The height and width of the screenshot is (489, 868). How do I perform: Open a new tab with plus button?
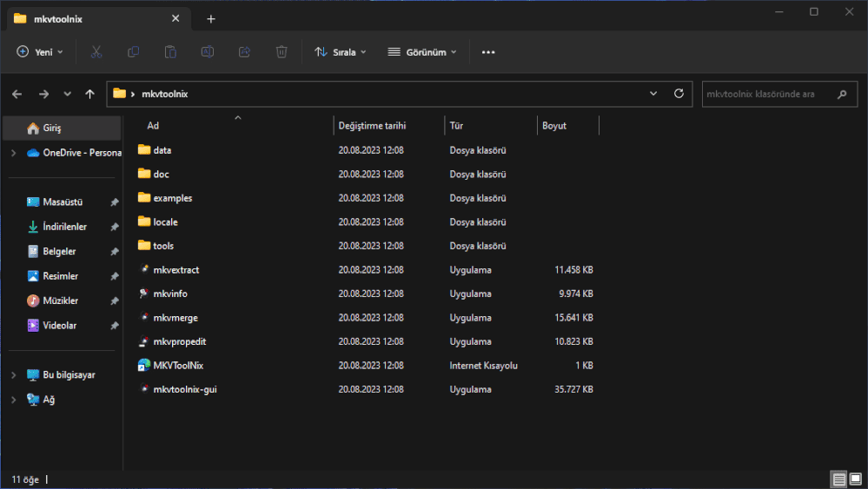(x=211, y=19)
